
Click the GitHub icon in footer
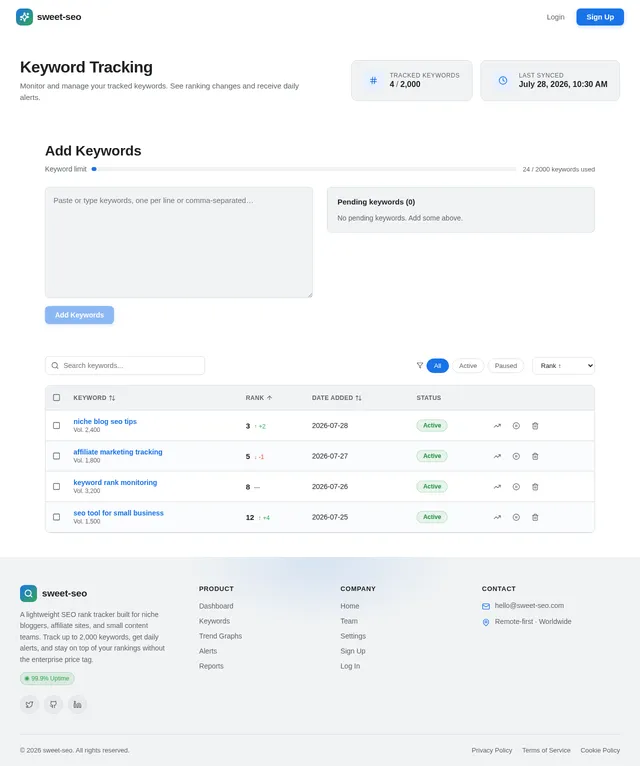(x=53, y=704)
